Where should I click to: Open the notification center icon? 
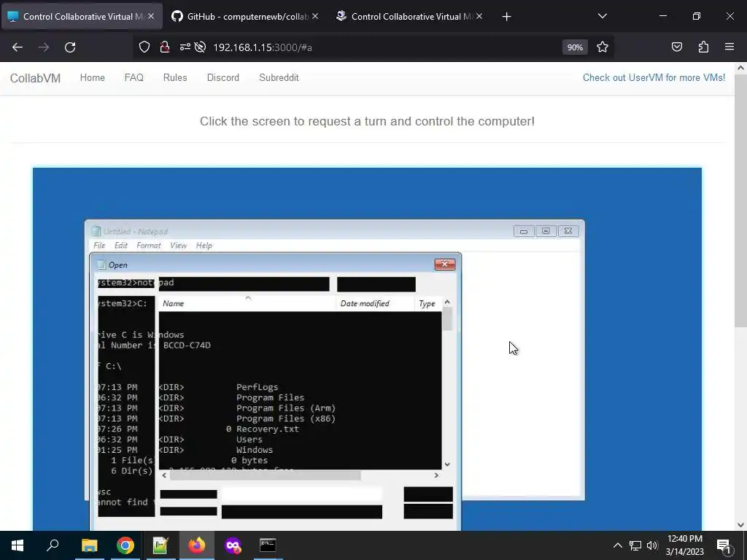point(724,545)
